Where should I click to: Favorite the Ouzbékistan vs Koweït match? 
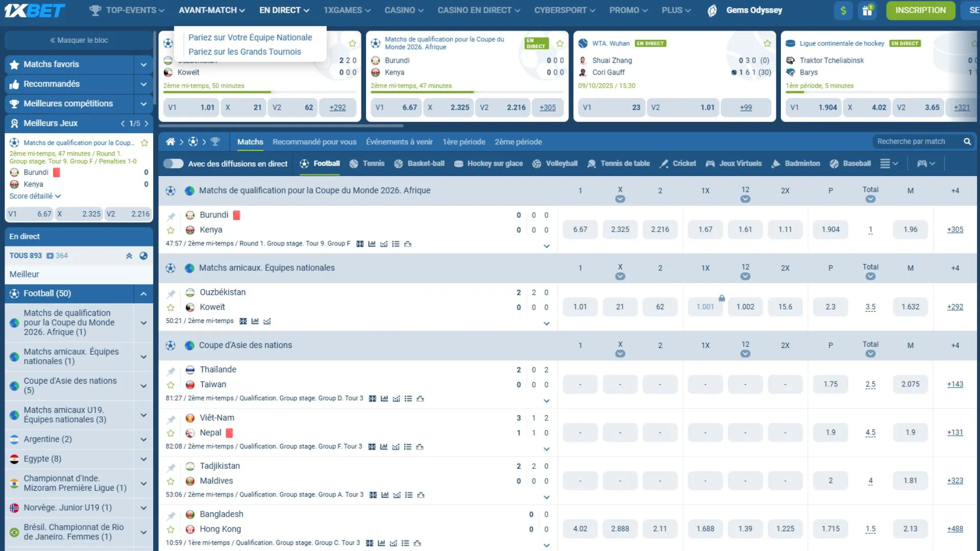(x=171, y=308)
